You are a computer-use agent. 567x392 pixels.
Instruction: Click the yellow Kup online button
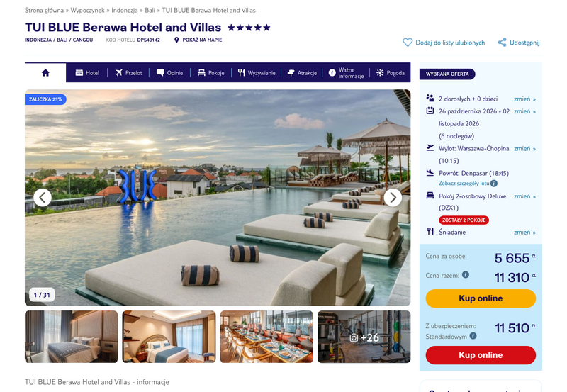481,298
